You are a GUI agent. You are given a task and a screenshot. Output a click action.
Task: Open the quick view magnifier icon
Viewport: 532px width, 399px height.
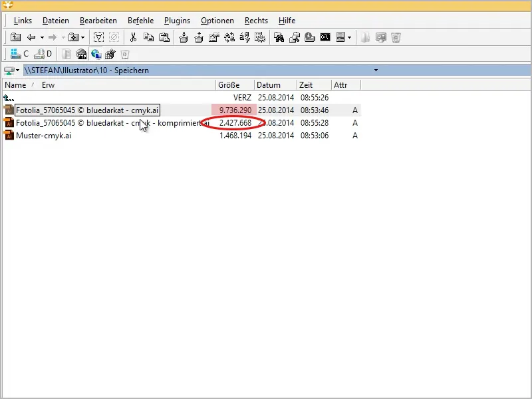294,37
